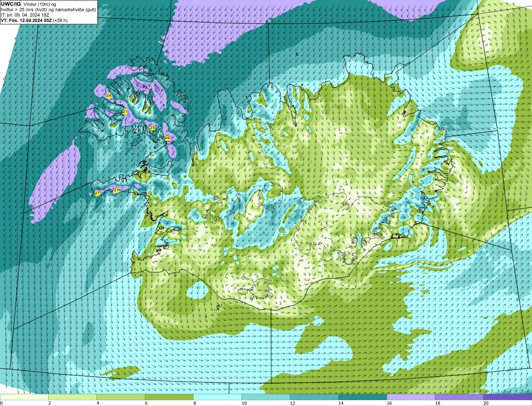Click the 0–2 m/s palest legend swatch
The image size is (532, 406).
click(24, 397)
